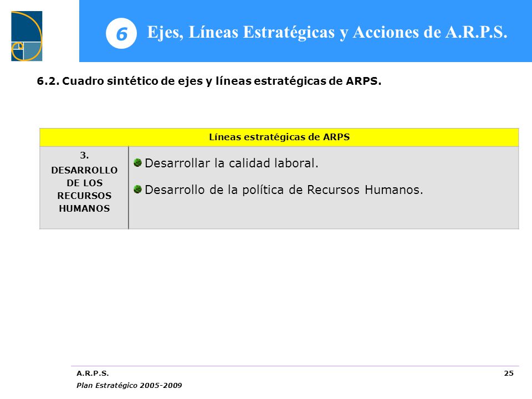Click the number 6 circle badge
The image size is (532, 399).
(121, 33)
